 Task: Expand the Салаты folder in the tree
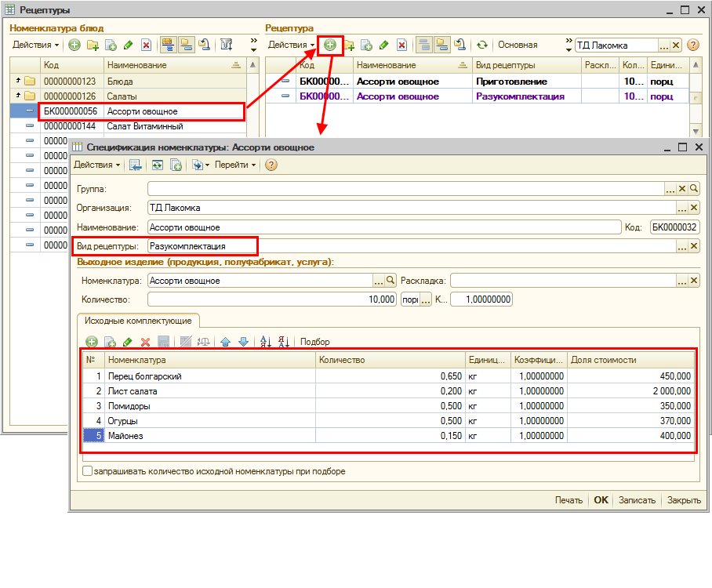point(18,96)
